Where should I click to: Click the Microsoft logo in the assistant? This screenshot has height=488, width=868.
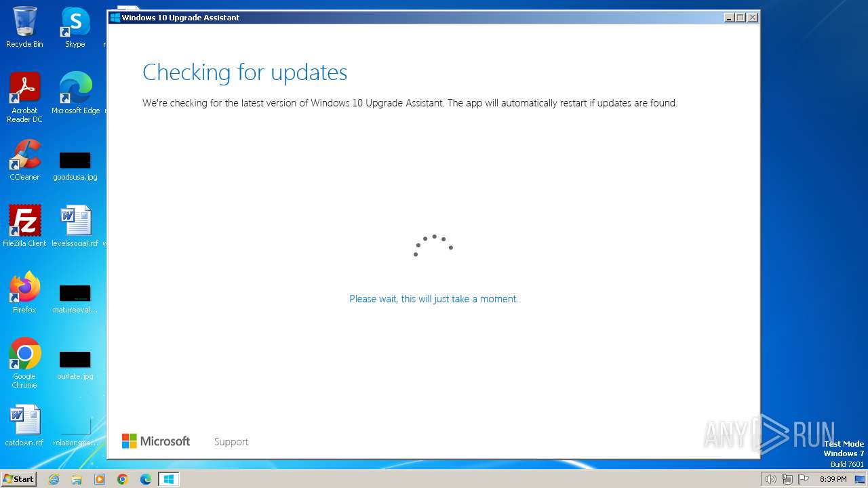point(156,441)
